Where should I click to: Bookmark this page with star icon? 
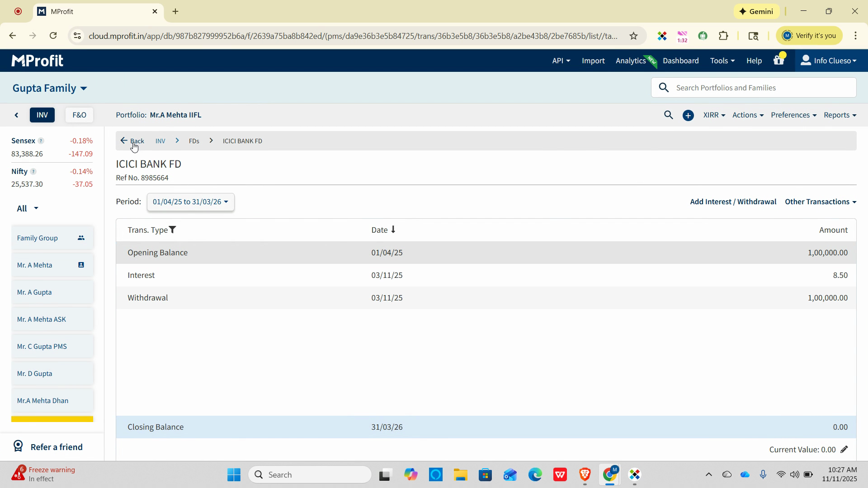pyautogui.click(x=633, y=36)
